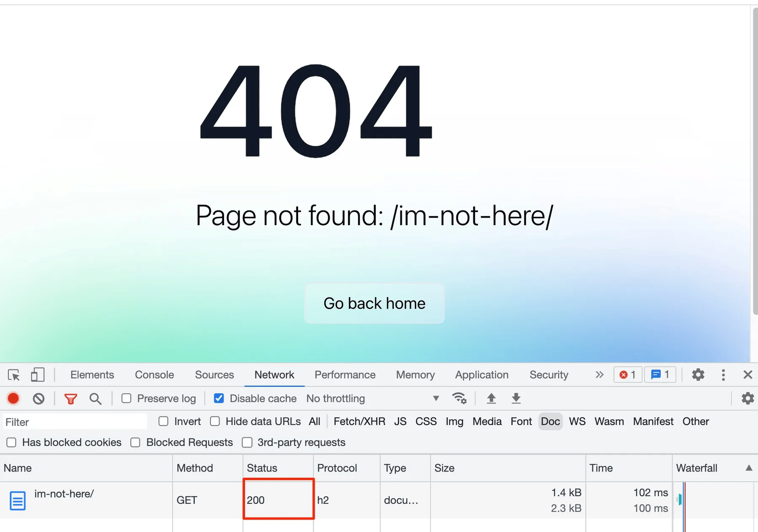Check Blocked Requests checkbox
Image resolution: width=758 pixels, height=532 pixels.
(x=135, y=442)
